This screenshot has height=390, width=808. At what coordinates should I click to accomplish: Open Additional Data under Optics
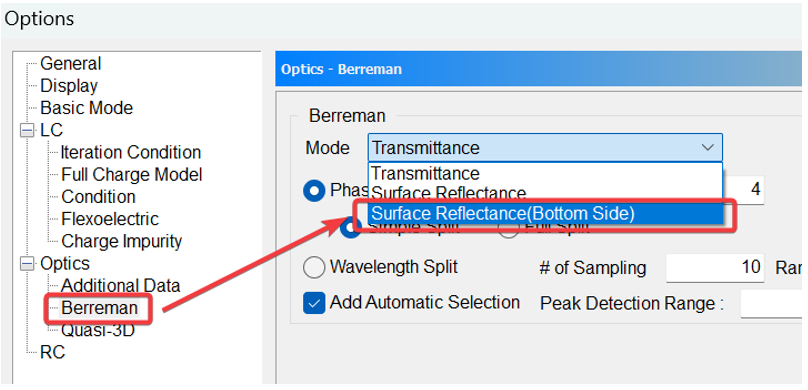121,286
